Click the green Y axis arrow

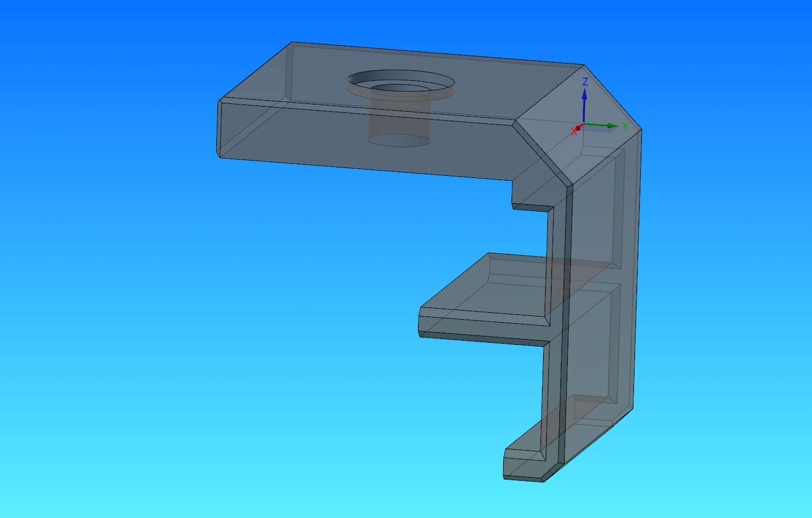pyautogui.click(x=602, y=125)
